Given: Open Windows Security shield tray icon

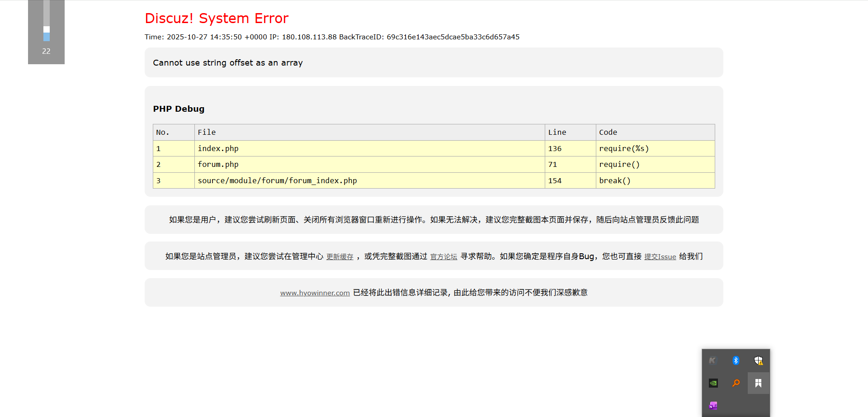Looking at the screenshot, I should [x=758, y=360].
